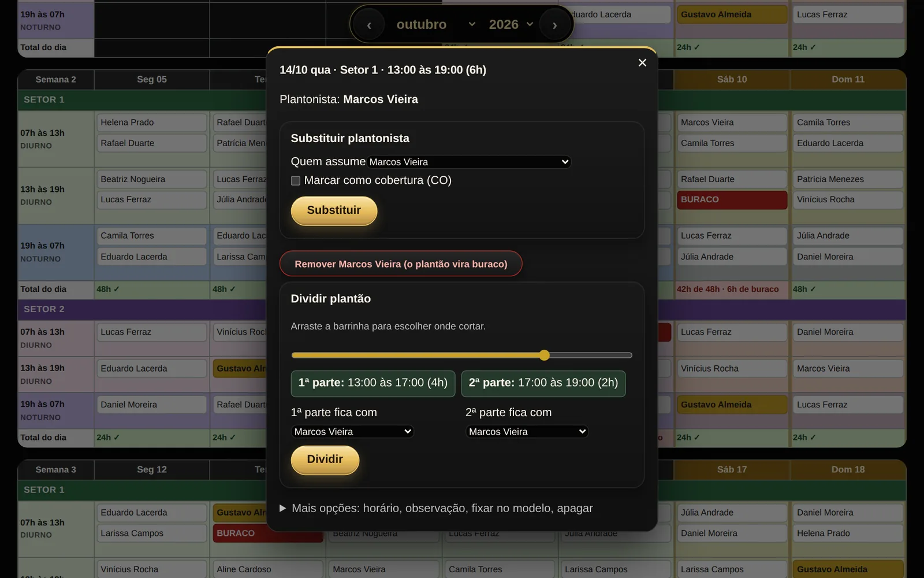924x578 pixels.
Task: Click the '2ª parte: 17:00 às 19:00 (2h)' box
Action: [543, 383]
